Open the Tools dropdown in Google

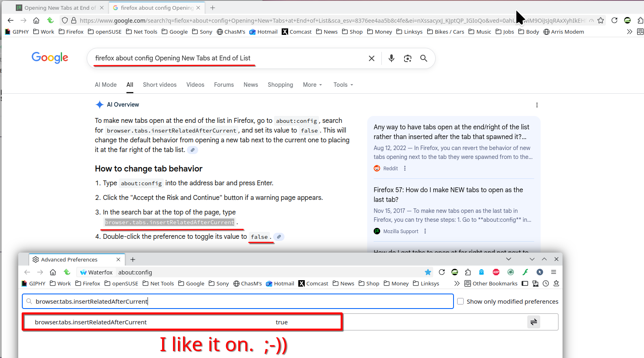tap(343, 85)
